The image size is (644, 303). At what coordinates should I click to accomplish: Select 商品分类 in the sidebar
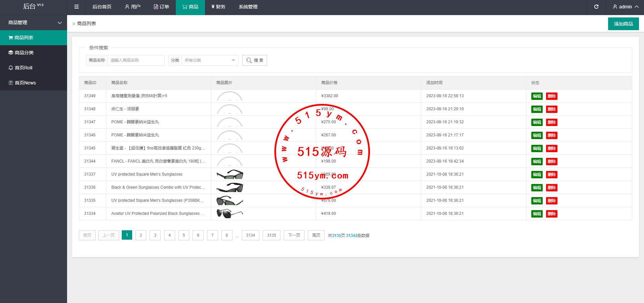pos(24,53)
